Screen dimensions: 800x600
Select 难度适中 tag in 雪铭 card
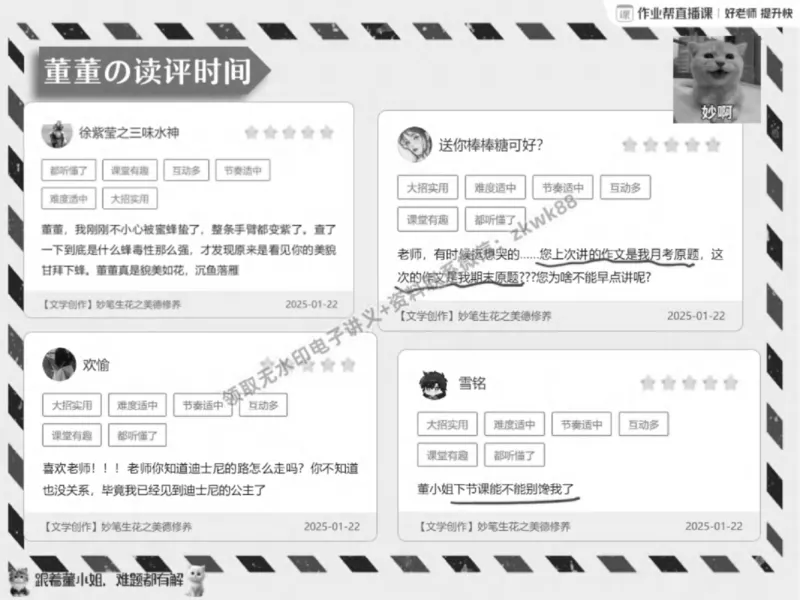point(514,424)
